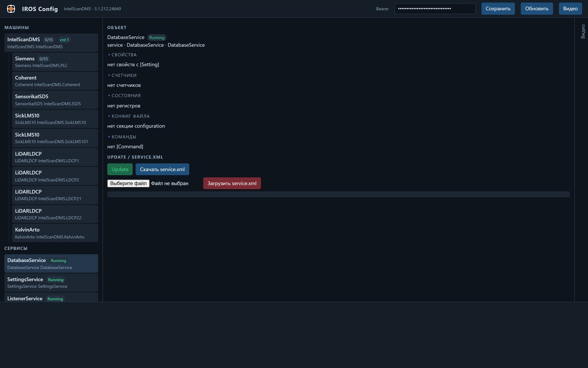Select the LiDARLDCP LDCP2 entry
The width and height of the screenshot is (588, 368).
pyautogui.click(x=55, y=176)
